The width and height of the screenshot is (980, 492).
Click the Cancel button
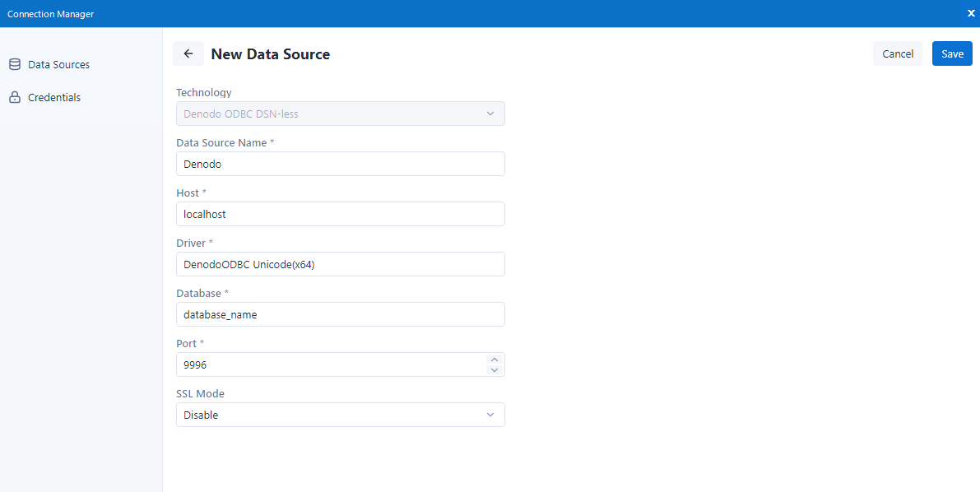point(898,53)
